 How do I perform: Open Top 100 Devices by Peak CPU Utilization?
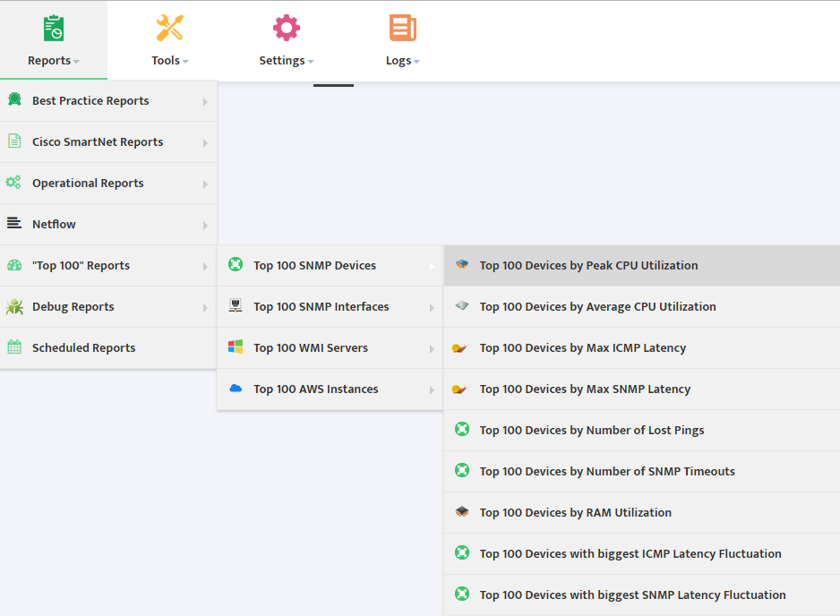pyautogui.click(x=642, y=266)
